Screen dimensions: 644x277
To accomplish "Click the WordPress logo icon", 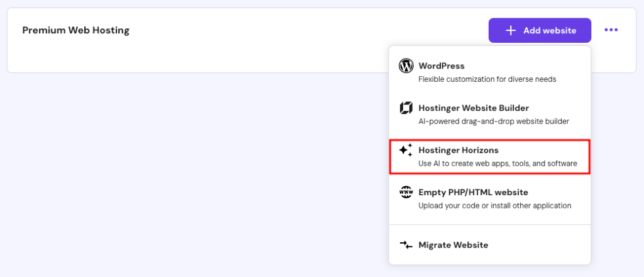I will tap(406, 65).
